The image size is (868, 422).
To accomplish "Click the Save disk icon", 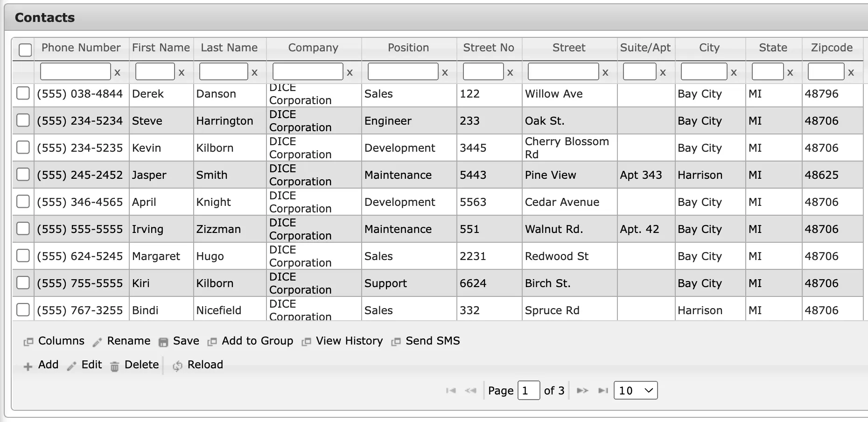I will point(163,342).
